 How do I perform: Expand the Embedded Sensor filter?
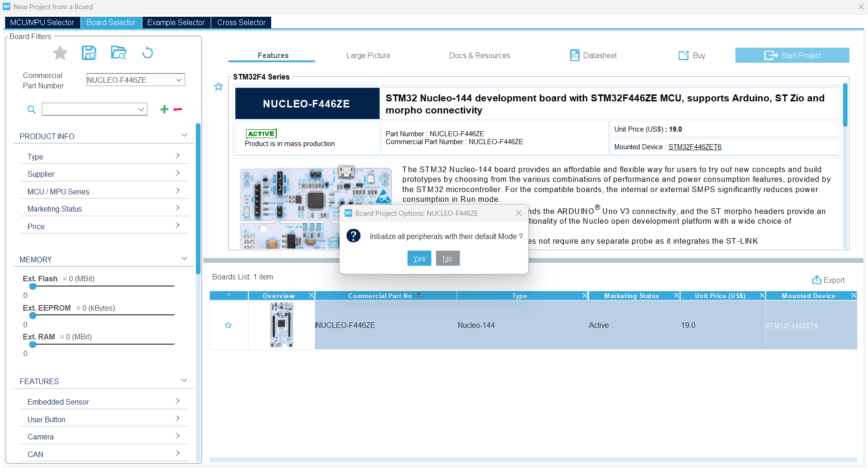pos(178,401)
